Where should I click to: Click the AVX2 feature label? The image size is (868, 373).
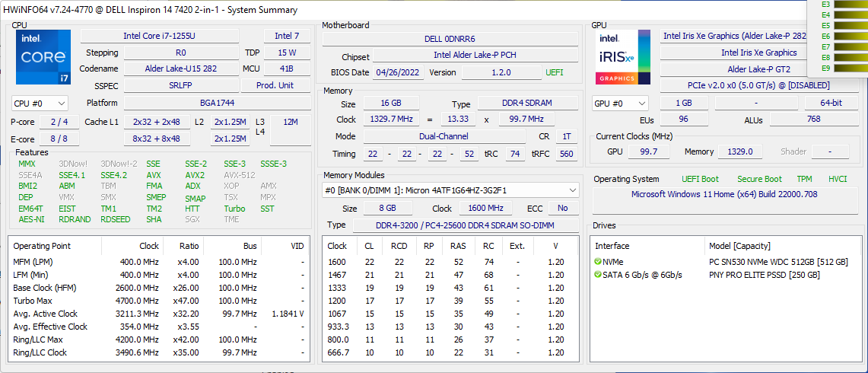(x=195, y=175)
